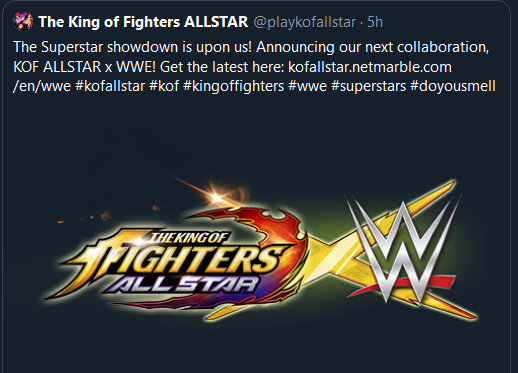Click the #superstars hashtag

click(368, 86)
